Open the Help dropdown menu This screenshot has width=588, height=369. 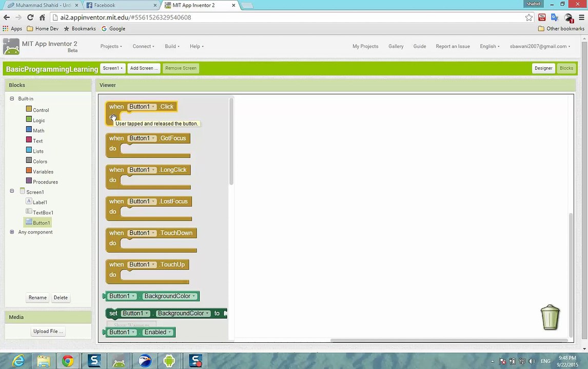(197, 47)
